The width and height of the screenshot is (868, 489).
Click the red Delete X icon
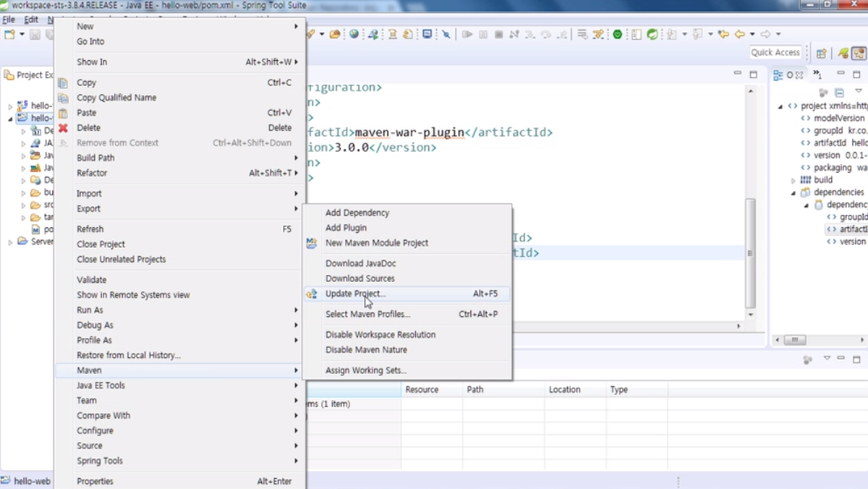click(x=63, y=128)
